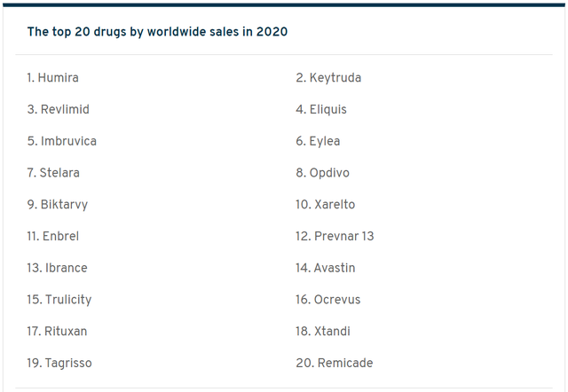Select the Remicade entry
Viewport: 568px width, 392px height.
[x=335, y=363]
